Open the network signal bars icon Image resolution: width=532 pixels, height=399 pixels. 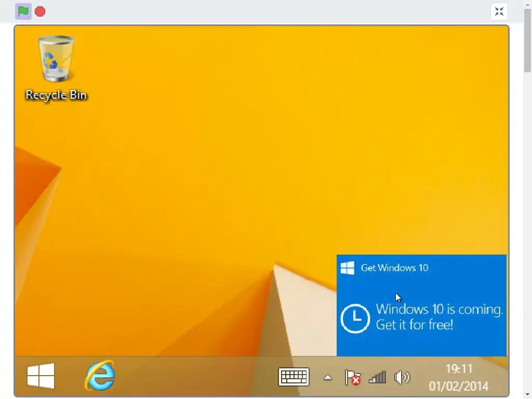coord(377,377)
